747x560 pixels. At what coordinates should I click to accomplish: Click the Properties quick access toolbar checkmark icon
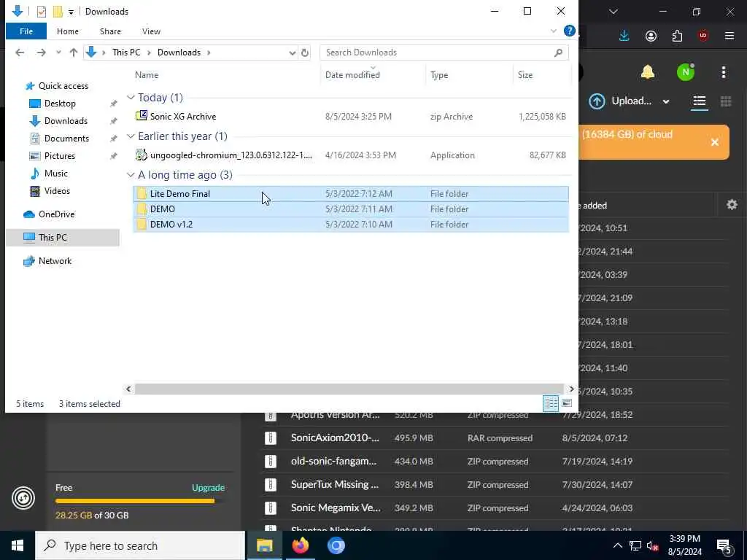coord(42,12)
